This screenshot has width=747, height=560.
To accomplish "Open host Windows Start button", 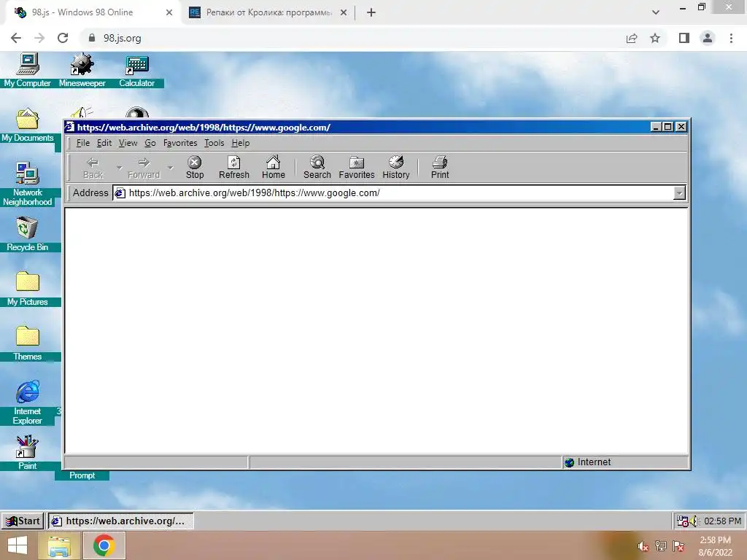I will coord(18,545).
